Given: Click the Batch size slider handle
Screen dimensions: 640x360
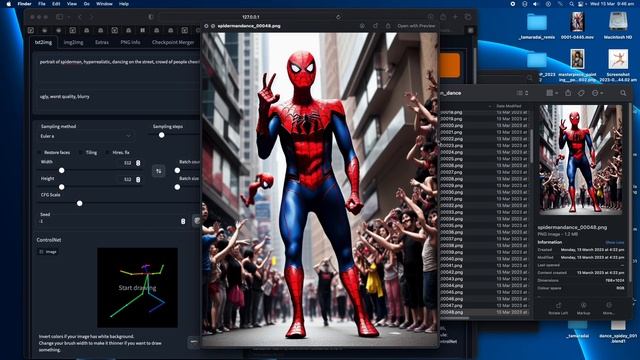Looking at the screenshot, I should point(177,187).
